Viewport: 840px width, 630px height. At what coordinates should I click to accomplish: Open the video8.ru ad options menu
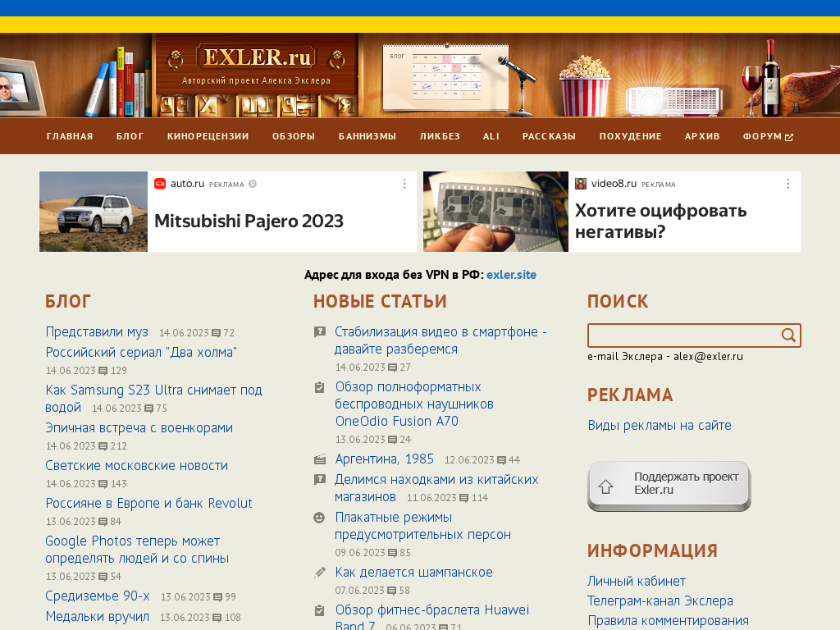[x=788, y=184]
